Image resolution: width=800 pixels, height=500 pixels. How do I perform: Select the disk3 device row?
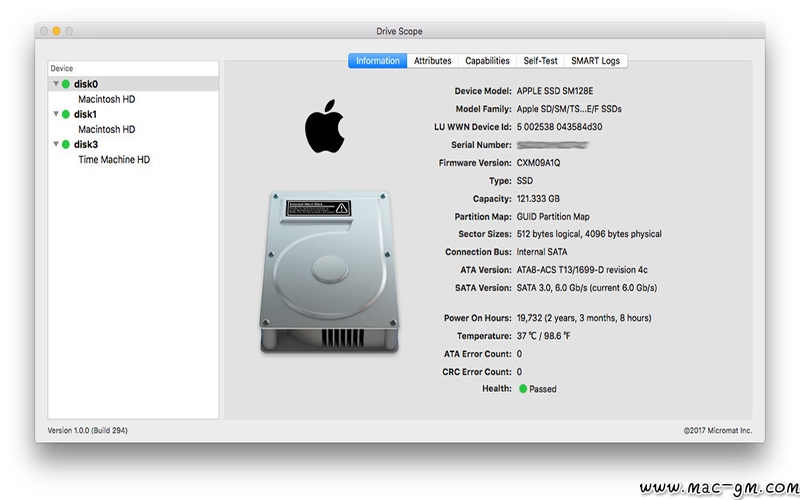(x=133, y=144)
